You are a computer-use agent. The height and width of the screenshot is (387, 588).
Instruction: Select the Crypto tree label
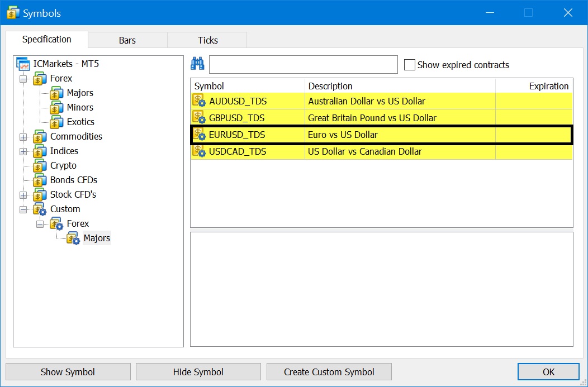(63, 166)
